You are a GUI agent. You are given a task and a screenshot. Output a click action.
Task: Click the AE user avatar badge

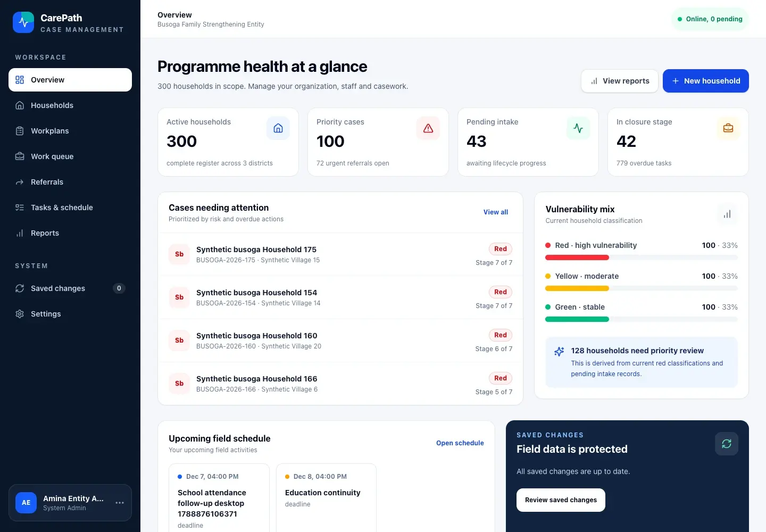pos(26,503)
